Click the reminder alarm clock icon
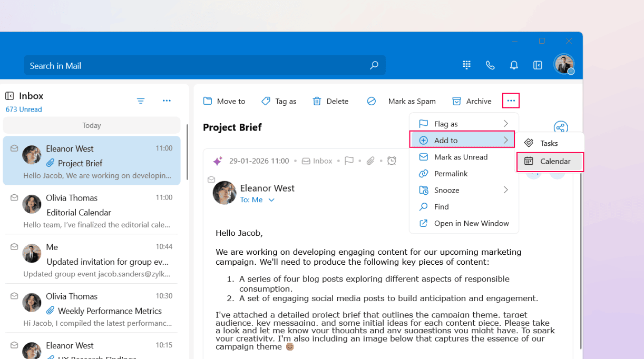Image resolution: width=644 pixels, height=359 pixels. point(392,161)
